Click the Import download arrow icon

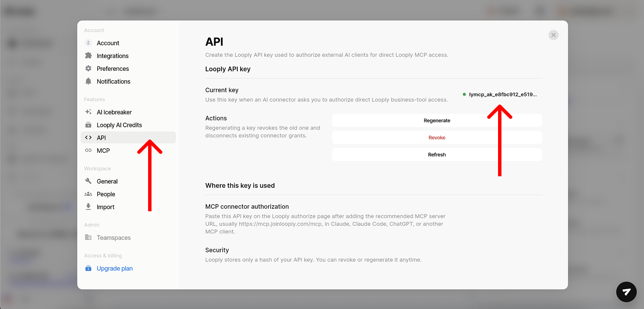point(88,207)
